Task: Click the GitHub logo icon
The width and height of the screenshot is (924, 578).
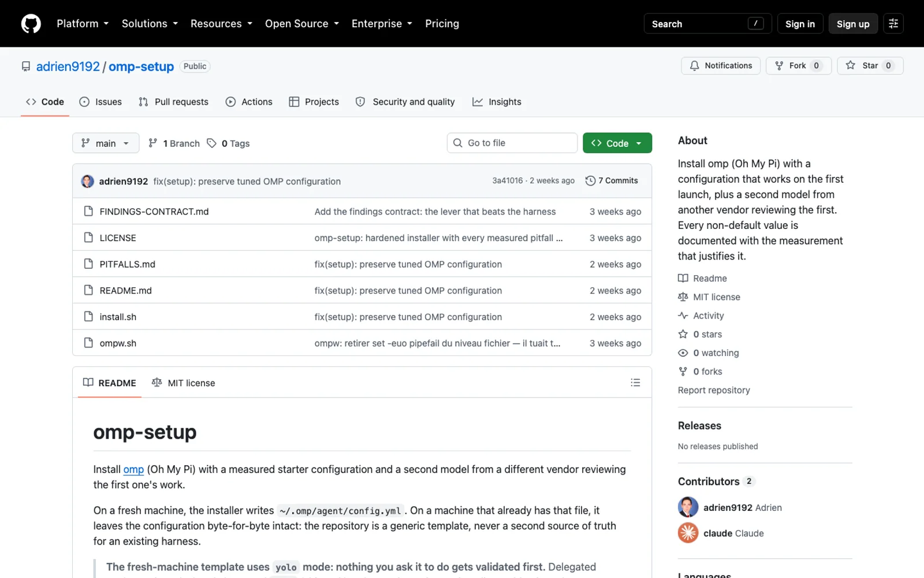Action: (x=31, y=24)
